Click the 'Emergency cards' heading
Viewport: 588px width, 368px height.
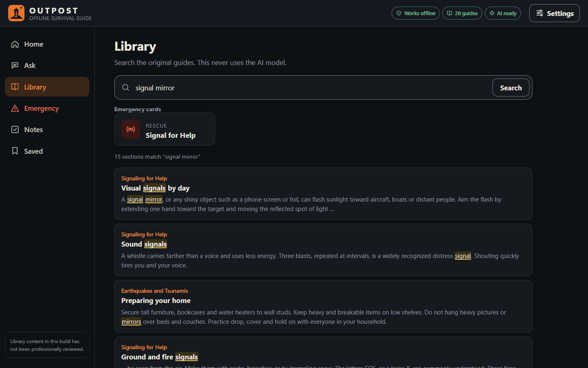pyautogui.click(x=138, y=109)
